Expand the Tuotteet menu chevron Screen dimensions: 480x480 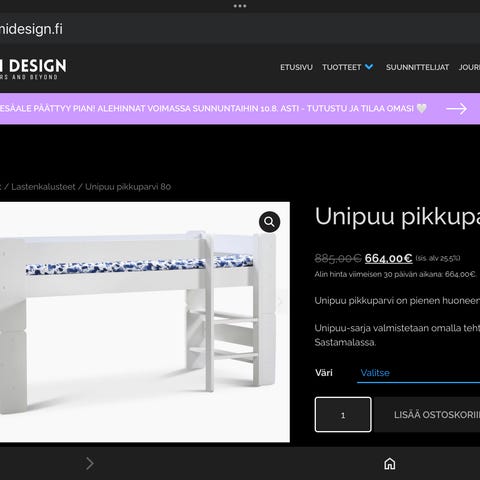369,67
